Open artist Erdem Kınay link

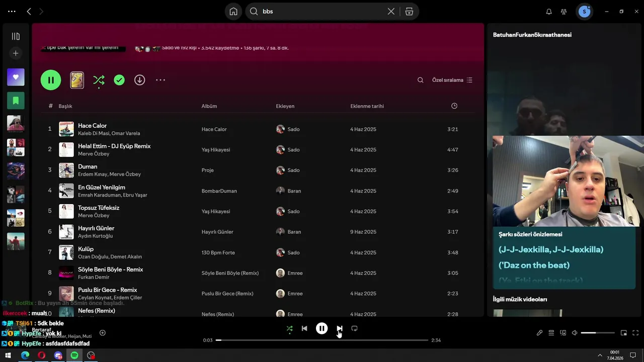point(92,174)
